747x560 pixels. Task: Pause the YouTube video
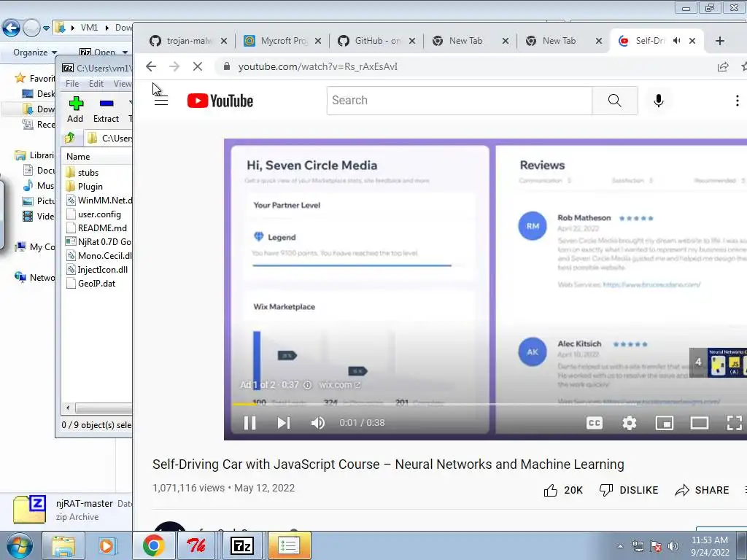pos(249,423)
